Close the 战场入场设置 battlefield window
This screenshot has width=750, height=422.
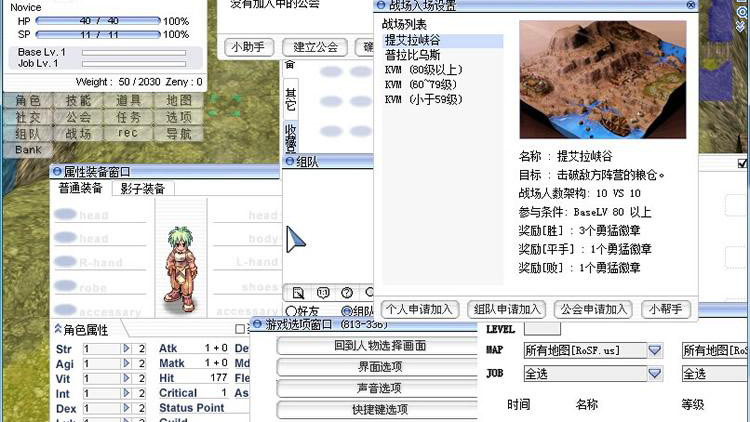pos(690,5)
